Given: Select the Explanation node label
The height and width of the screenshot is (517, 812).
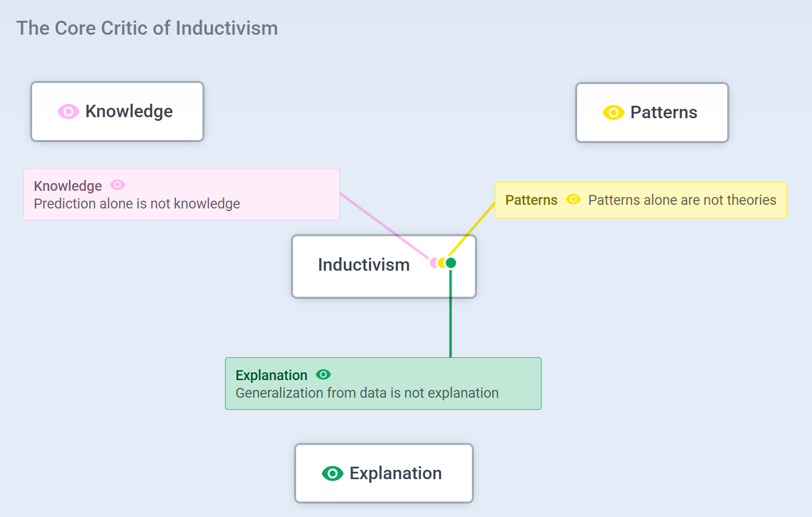Looking at the screenshot, I should [396, 473].
